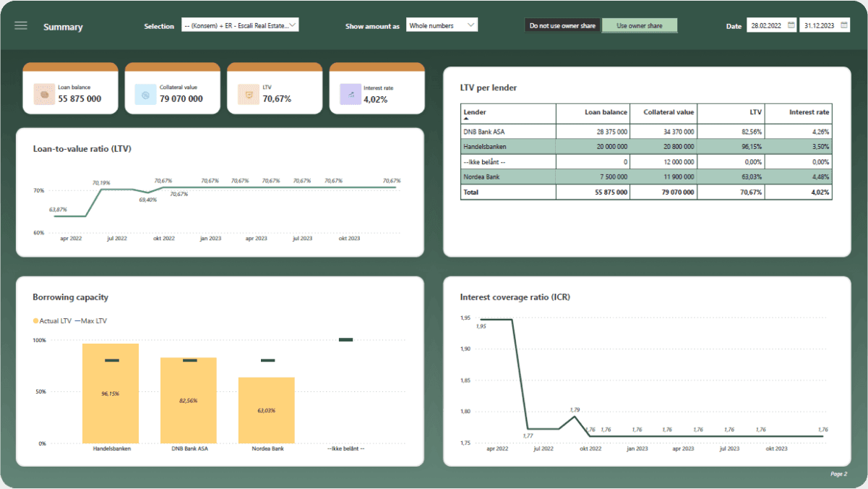868x489 pixels.
Task: Select Handelsbanken row in lender table
Action: click(x=646, y=147)
